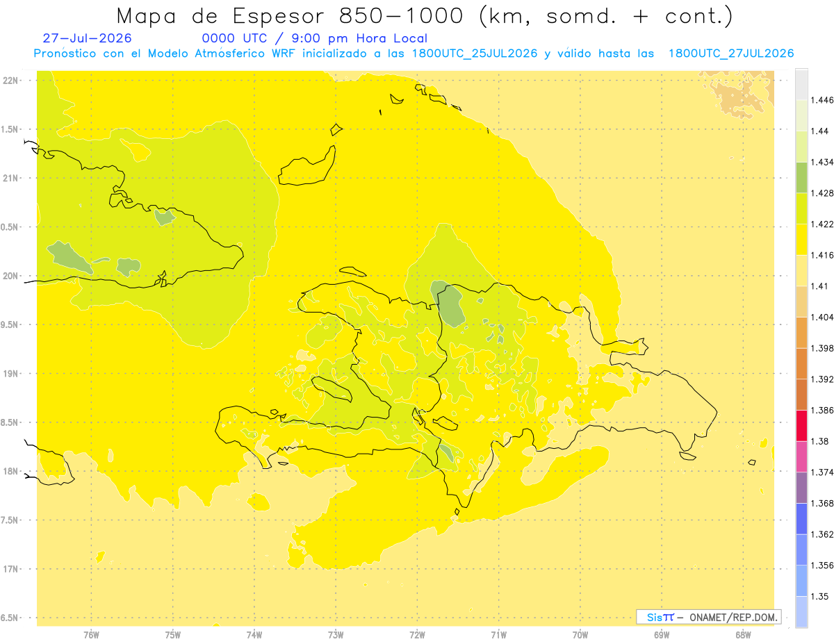Click the longitude label "72W"
The width and height of the screenshot is (834, 644).
tap(417, 634)
